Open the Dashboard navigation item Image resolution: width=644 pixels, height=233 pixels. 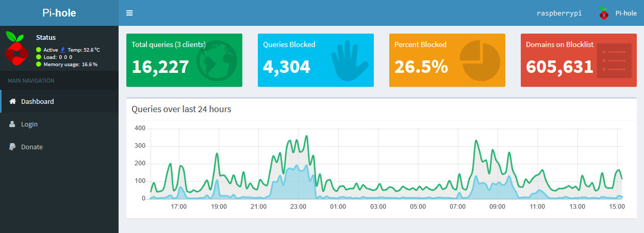[59, 101]
